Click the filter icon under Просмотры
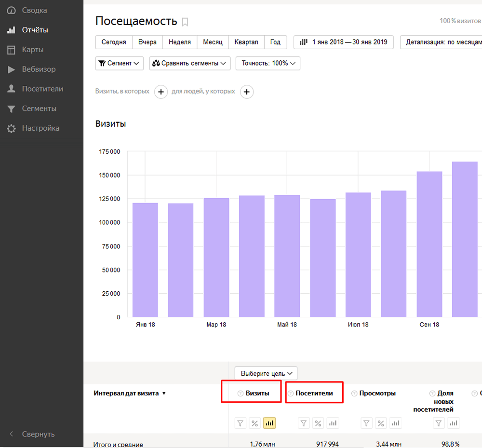The height and width of the screenshot is (448, 482). coord(367,423)
